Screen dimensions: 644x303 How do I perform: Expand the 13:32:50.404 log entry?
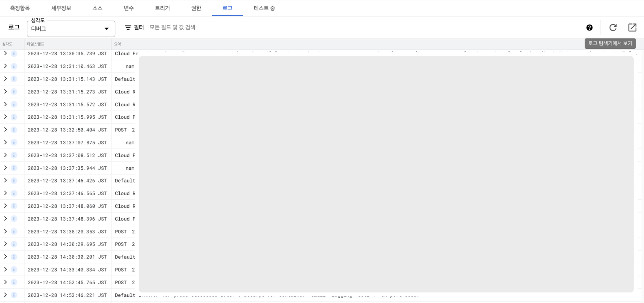(x=5, y=130)
